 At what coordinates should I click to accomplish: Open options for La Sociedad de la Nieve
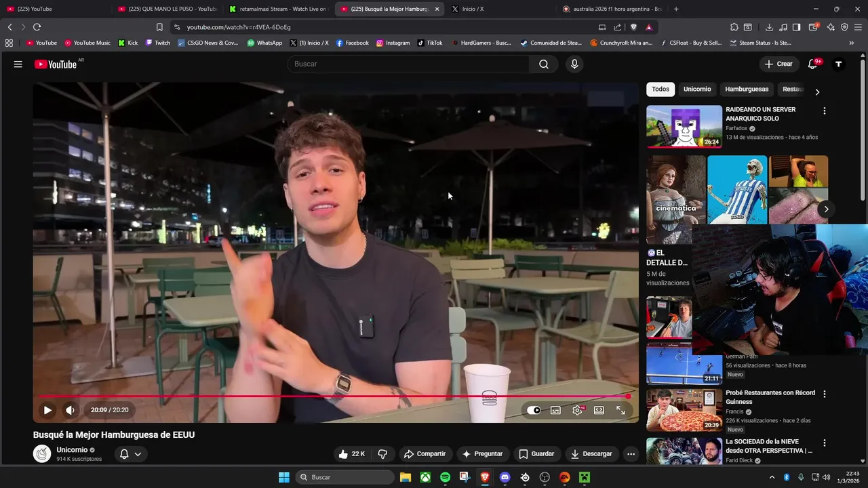click(x=825, y=443)
